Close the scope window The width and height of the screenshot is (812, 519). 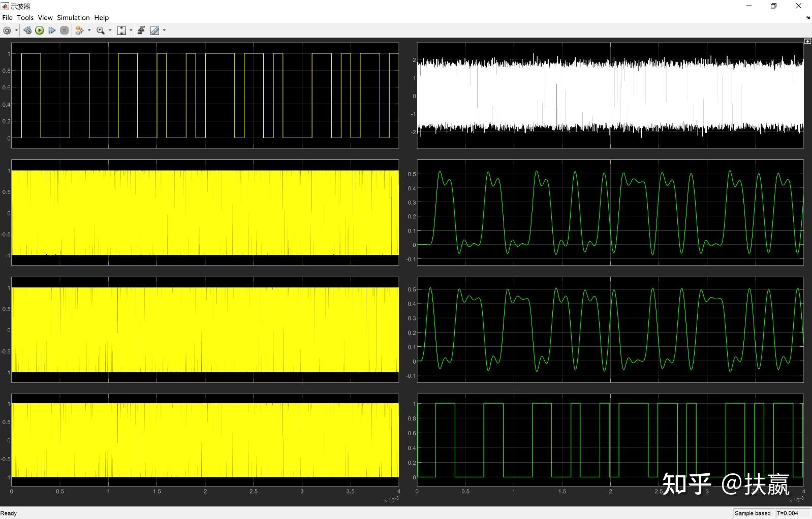[x=798, y=6]
